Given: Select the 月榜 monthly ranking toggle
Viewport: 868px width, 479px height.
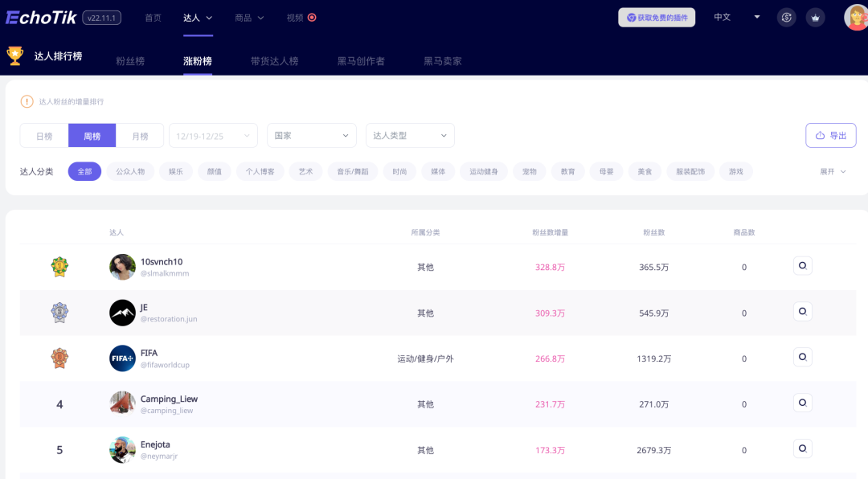Looking at the screenshot, I should pos(140,136).
